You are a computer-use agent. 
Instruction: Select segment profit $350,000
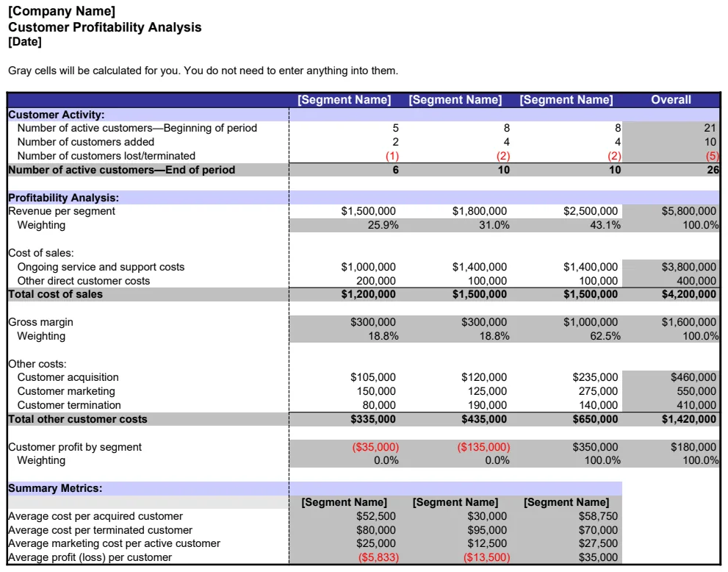595,448
